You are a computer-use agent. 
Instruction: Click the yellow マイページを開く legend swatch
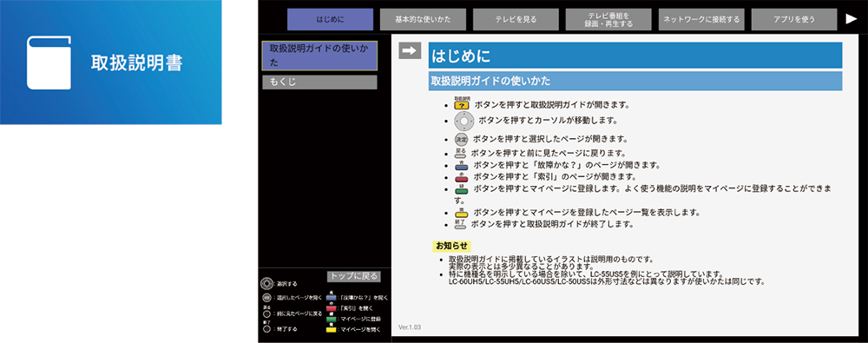pyautogui.click(x=331, y=329)
